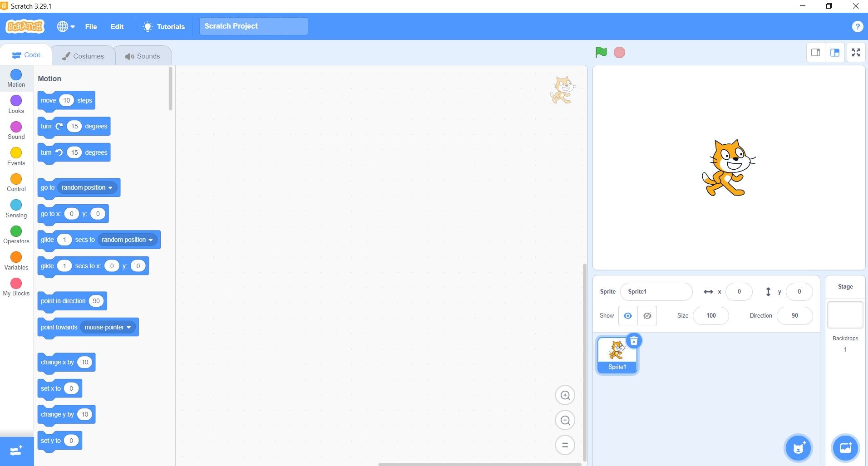Image resolution: width=868 pixels, height=466 pixels.
Task: Click the red stop sign
Action: pos(619,52)
